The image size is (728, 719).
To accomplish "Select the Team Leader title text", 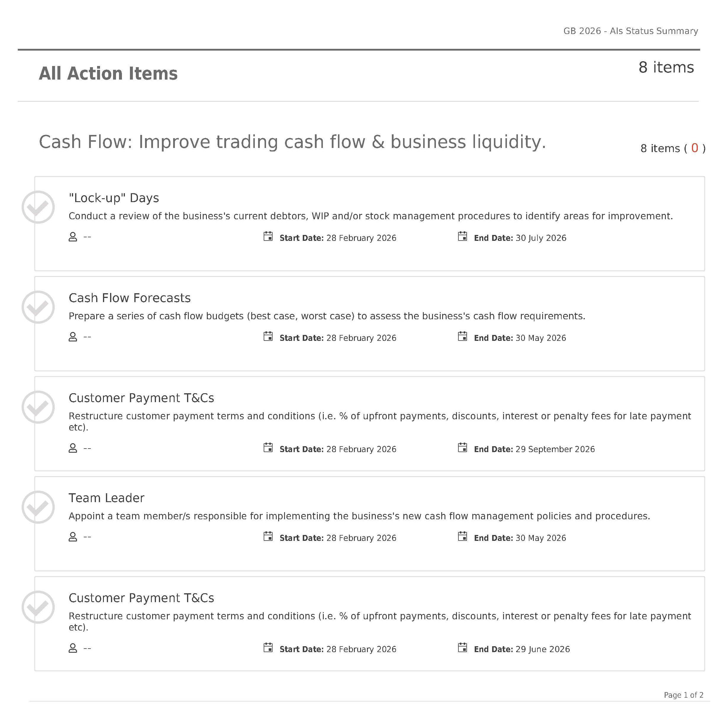I will [107, 498].
